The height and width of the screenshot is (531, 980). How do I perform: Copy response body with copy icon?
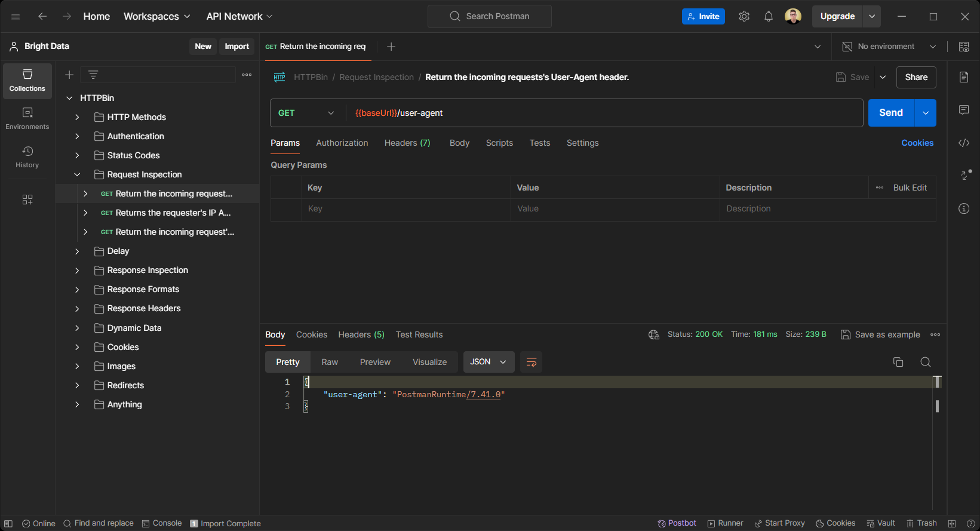898,362
